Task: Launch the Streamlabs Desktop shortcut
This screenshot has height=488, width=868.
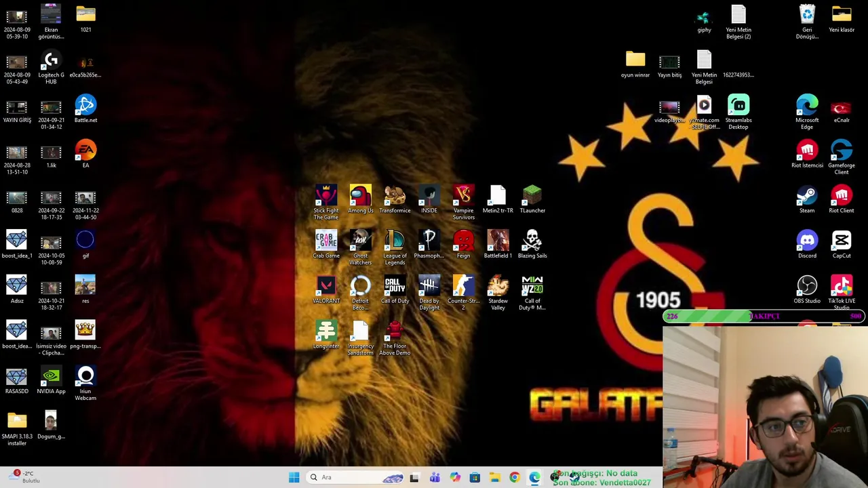Action: (738, 112)
